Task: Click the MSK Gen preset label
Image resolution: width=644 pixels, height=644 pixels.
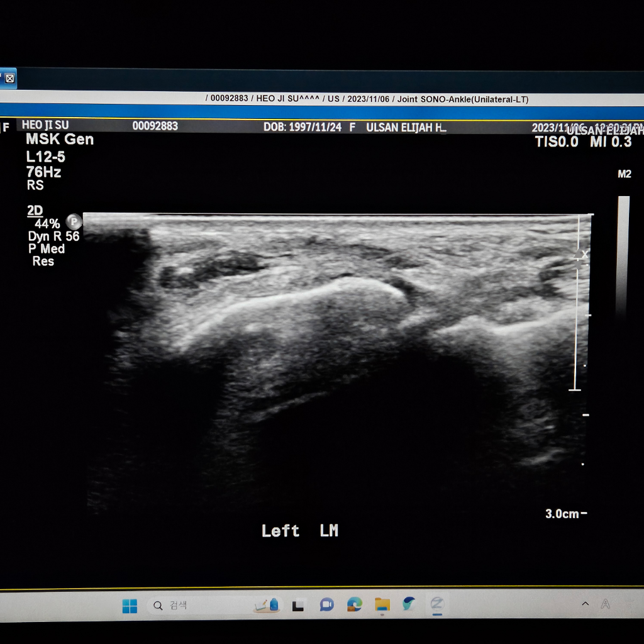Action: pyautogui.click(x=60, y=140)
